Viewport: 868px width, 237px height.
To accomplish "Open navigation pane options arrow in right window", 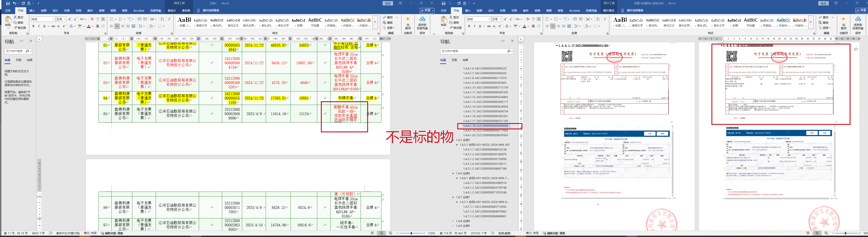I will [503, 41].
